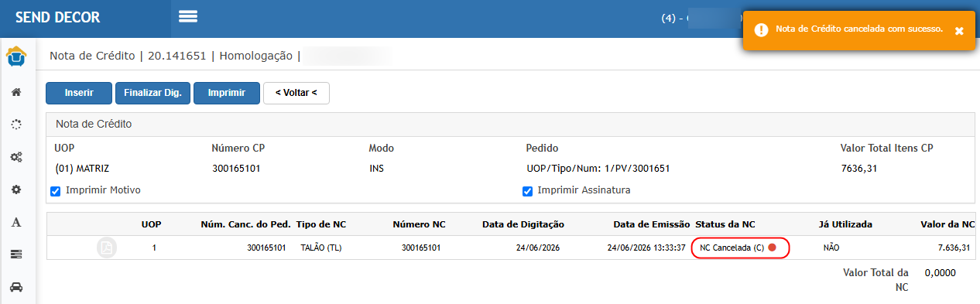Click the '0,0000' total value
Viewport: 980px width, 304px height.
(941, 272)
